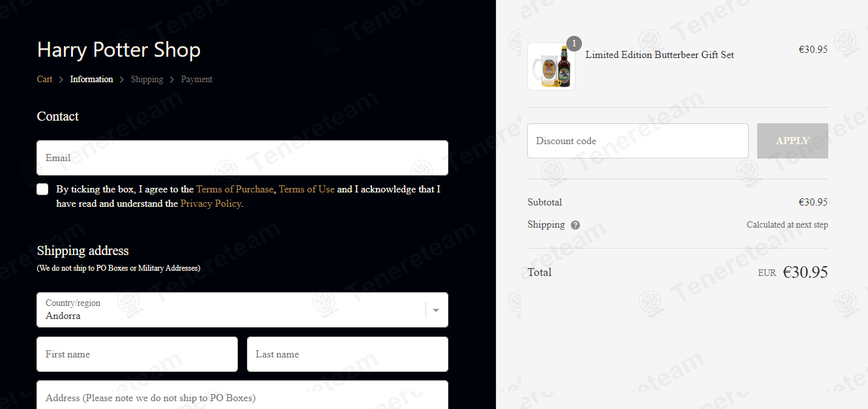Screen dimensions: 868x409
Task: Select the Information breadcrumb step
Action: pyautogui.click(x=91, y=80)
